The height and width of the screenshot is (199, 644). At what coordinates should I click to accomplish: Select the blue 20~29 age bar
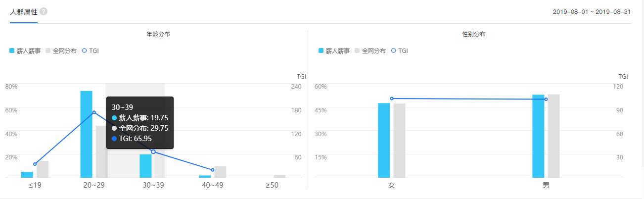tap(87, 134)
